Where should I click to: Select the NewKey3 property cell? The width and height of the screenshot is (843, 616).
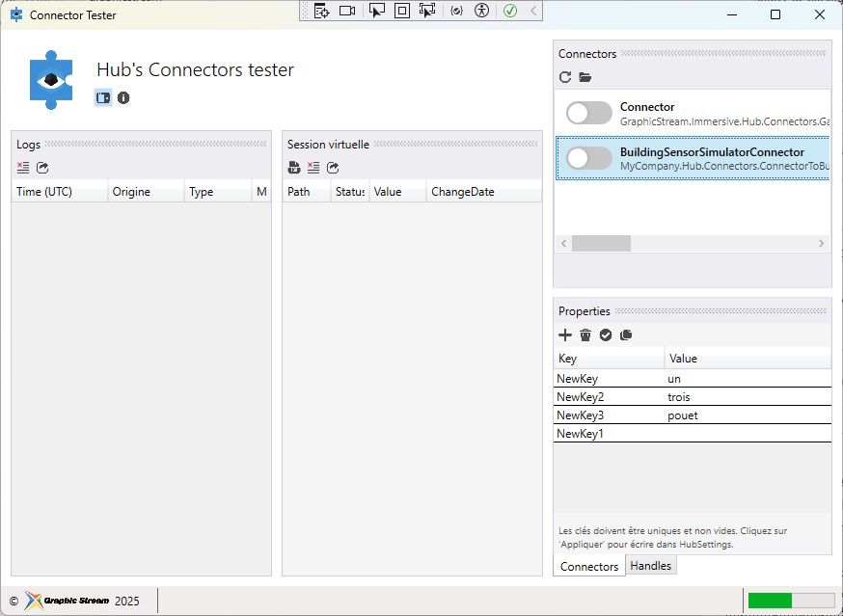pyautogui.click(x=609, y=415)
